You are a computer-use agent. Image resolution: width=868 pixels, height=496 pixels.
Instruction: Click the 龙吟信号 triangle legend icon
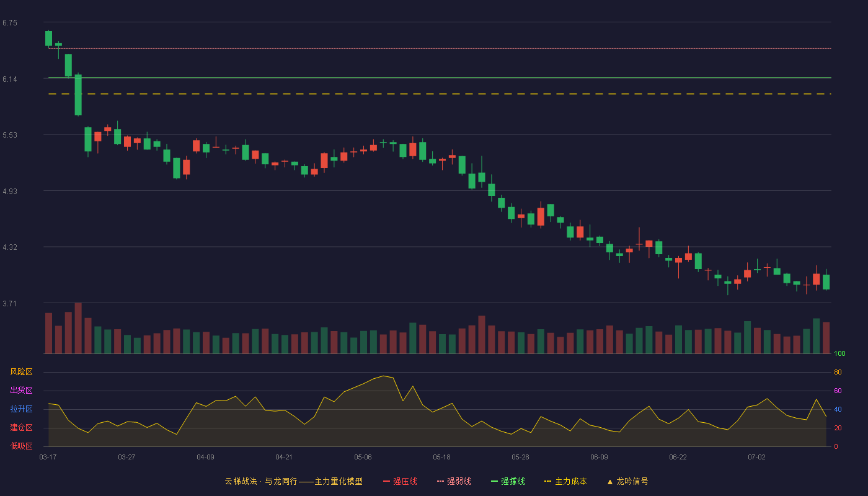pyautogui.click(x=610, y=482)
